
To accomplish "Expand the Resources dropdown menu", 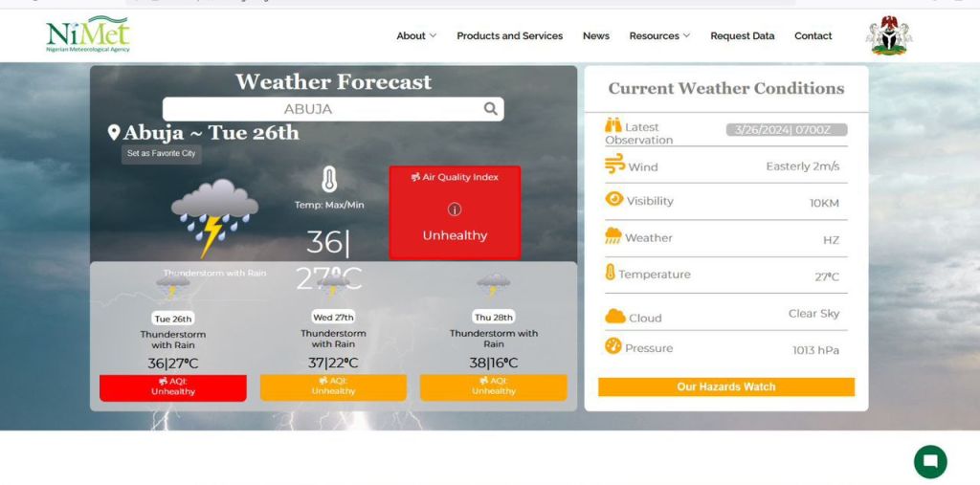I will point(659,35).
